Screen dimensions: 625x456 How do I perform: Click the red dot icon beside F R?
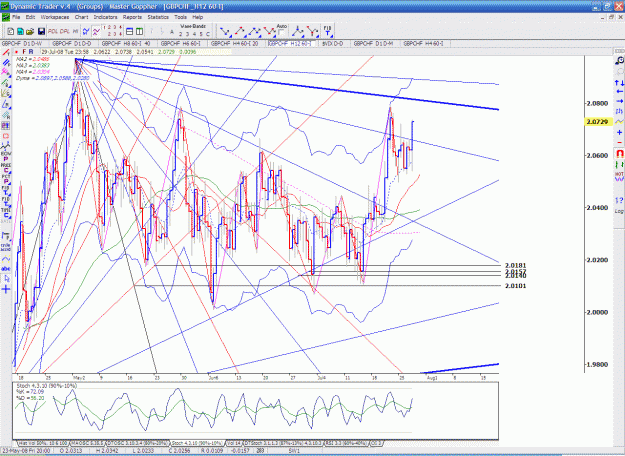pos(16,52)
